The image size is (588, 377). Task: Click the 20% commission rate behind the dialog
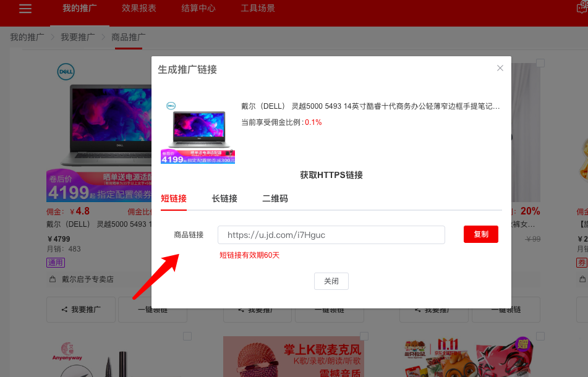click(530, 211)
